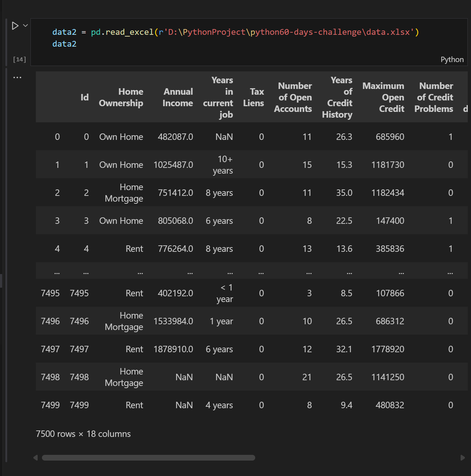Click the 'Rent' cell in row 7497

[x=134, y=349]
